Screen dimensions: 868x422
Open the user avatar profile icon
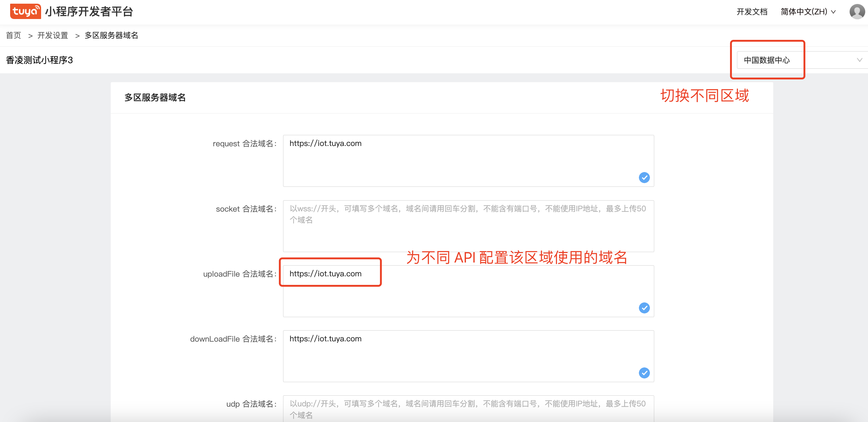857,11
